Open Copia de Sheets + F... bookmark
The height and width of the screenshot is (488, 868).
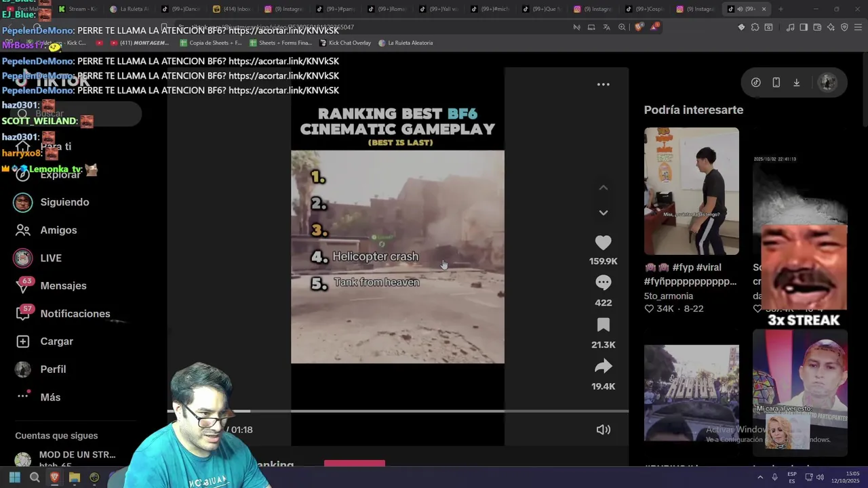pos(211,43)
